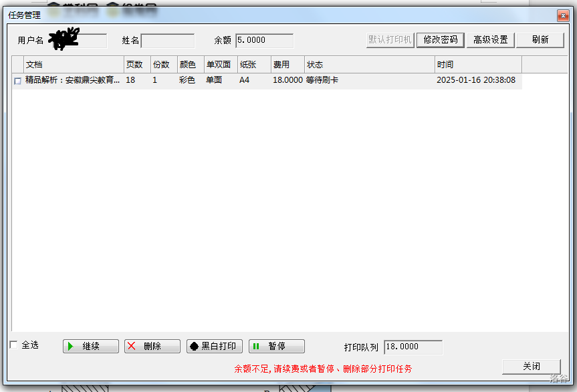
Task: Click the green pause 暂停 button
Action: tap(276, 347)
